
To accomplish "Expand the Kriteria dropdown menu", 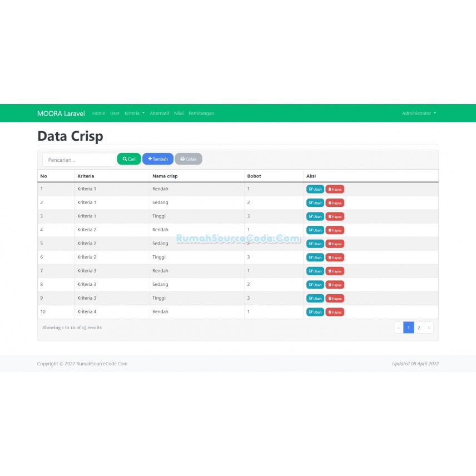I will point(135,113).
